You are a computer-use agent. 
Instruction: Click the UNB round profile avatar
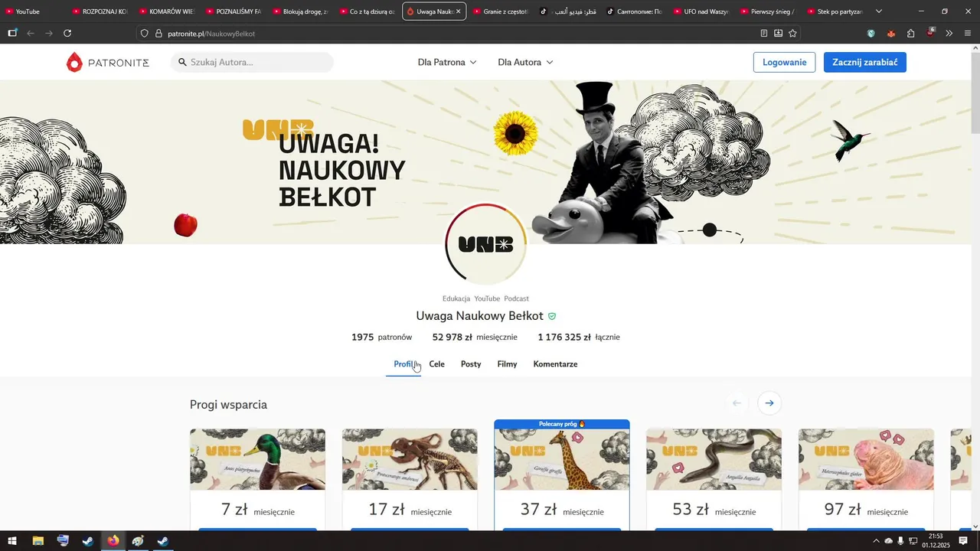pyautogui.click(x=486, y=245)
